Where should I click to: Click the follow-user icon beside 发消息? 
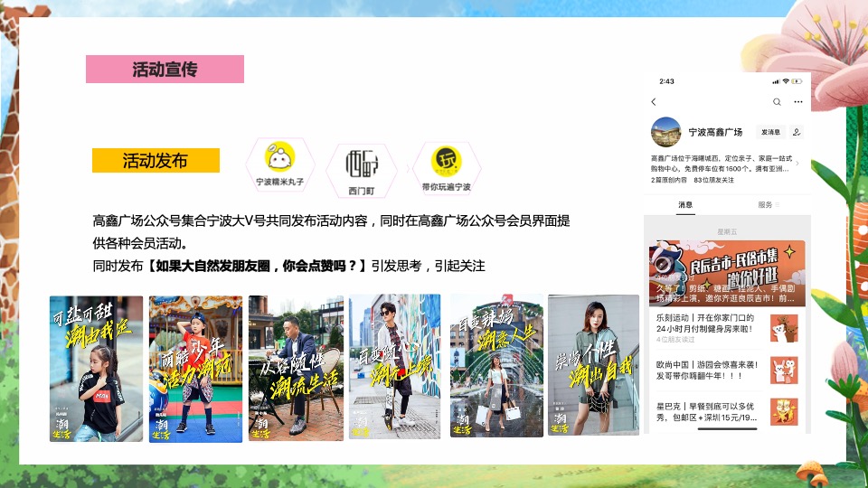pyautogui.click(x=797, y=132)
